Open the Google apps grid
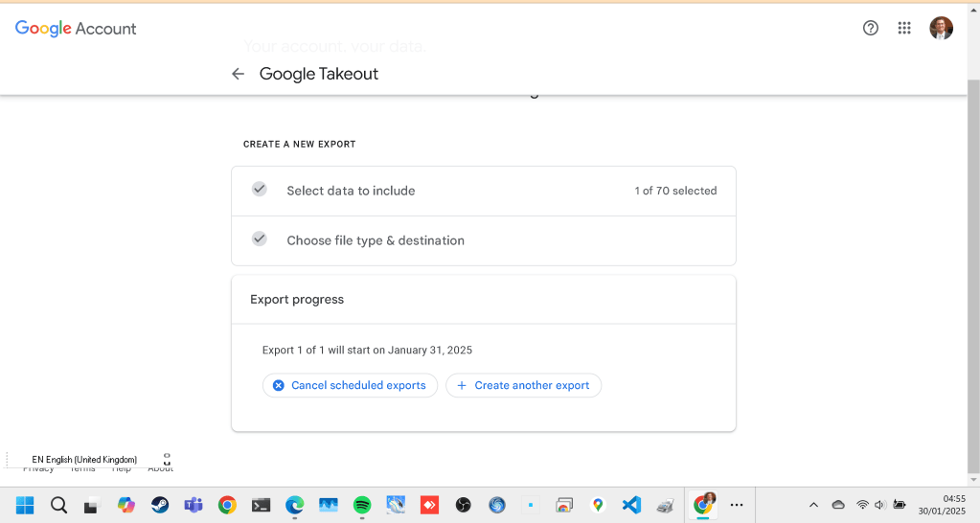This screenshot has width=980, height=523. pos(903,28)
